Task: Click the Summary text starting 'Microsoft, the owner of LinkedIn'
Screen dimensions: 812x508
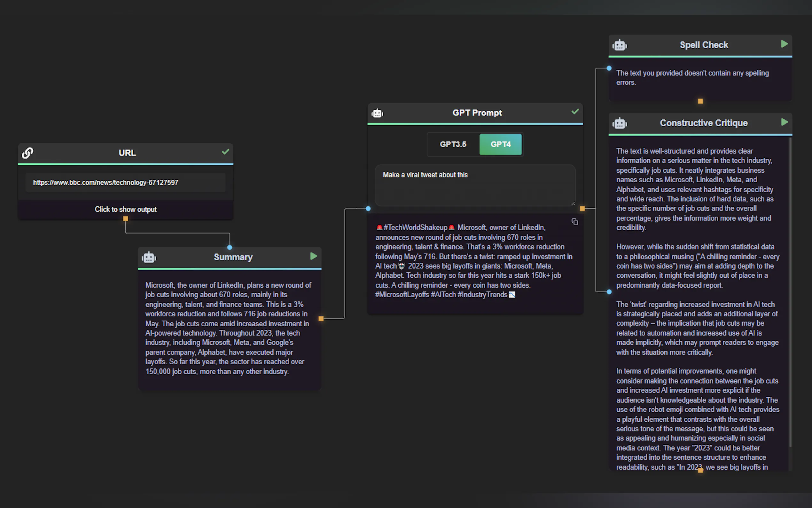Action: click(x=228, y=328)
